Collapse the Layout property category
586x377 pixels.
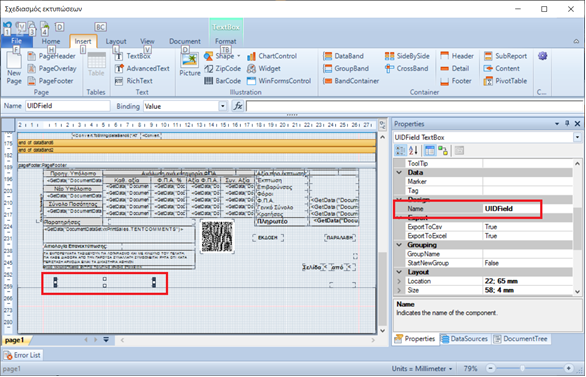pos(399,272)
